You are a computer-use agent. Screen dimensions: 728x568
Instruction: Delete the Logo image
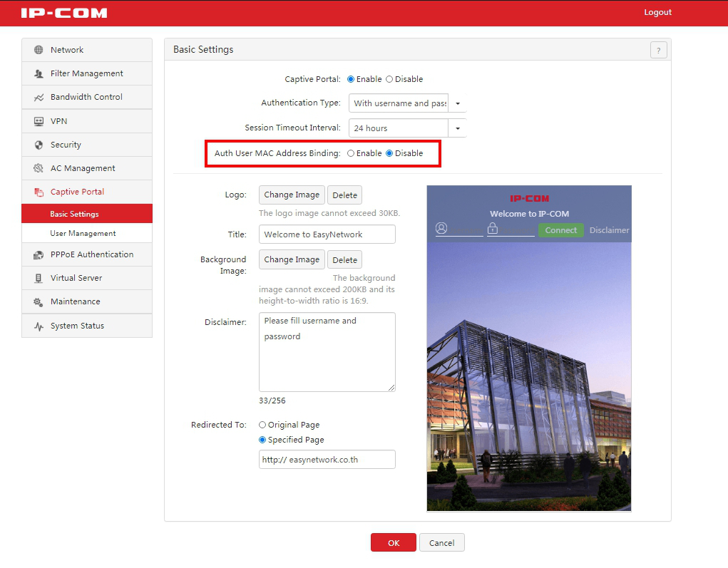click(x=344, y=195)
